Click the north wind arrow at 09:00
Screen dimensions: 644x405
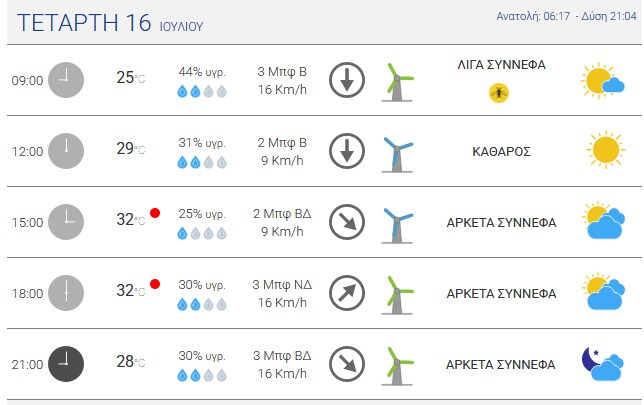coord(347,80)
